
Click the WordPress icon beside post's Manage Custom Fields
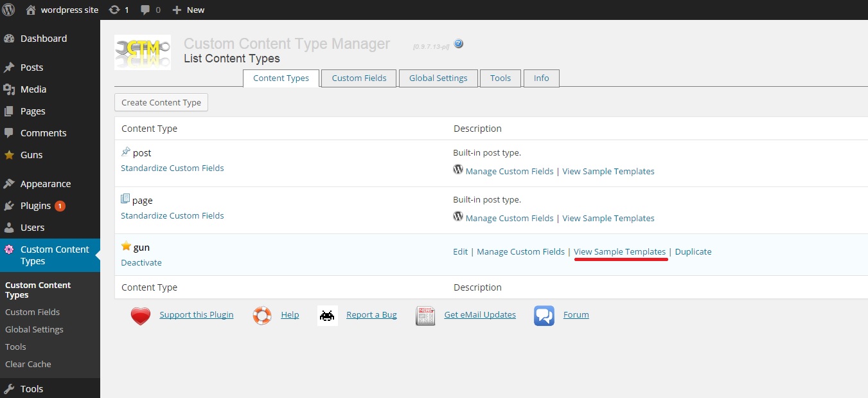[x=458, y=170]
